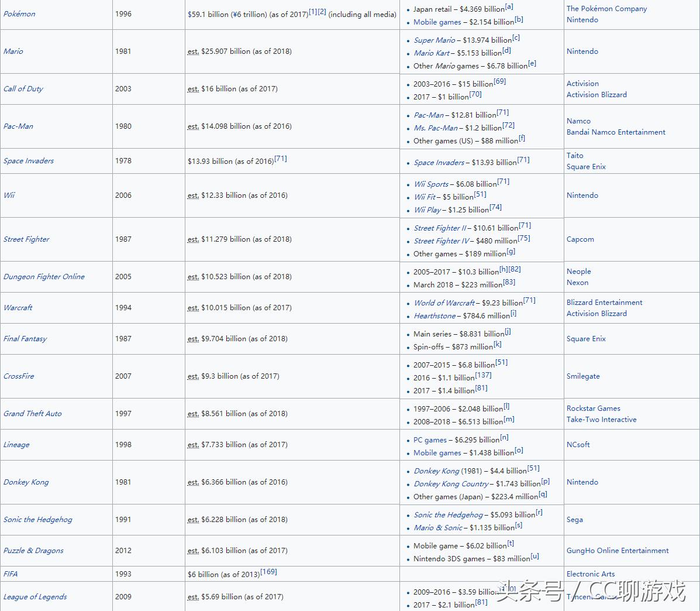700x611 pixels.
Task: Open the Wii Sports breakdown link
Action: 431,184
